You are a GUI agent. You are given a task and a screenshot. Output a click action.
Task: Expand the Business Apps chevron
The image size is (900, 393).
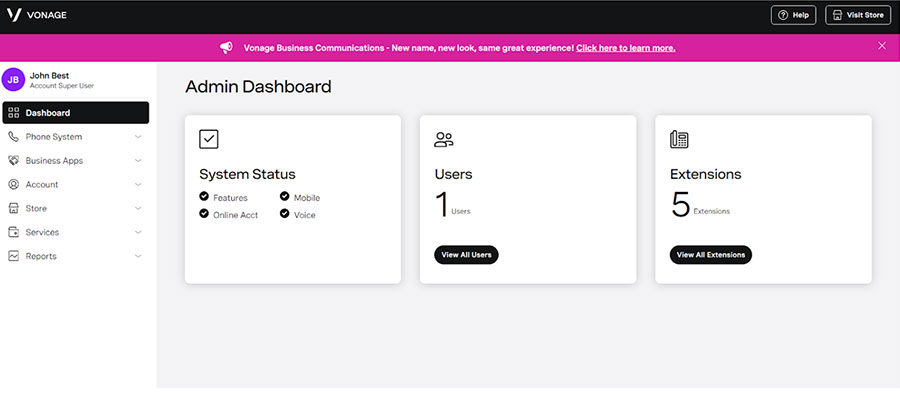coord(138,161)
